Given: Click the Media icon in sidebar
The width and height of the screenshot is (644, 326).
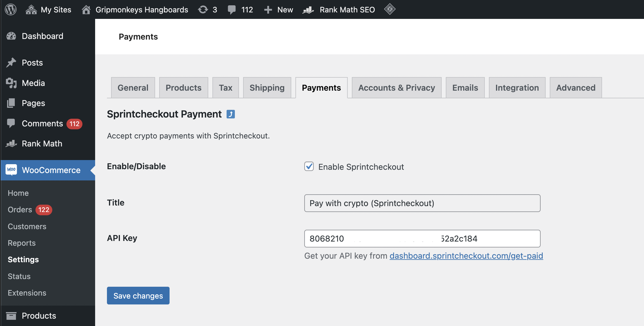Looking at the screenshot, I should point(11,83).
